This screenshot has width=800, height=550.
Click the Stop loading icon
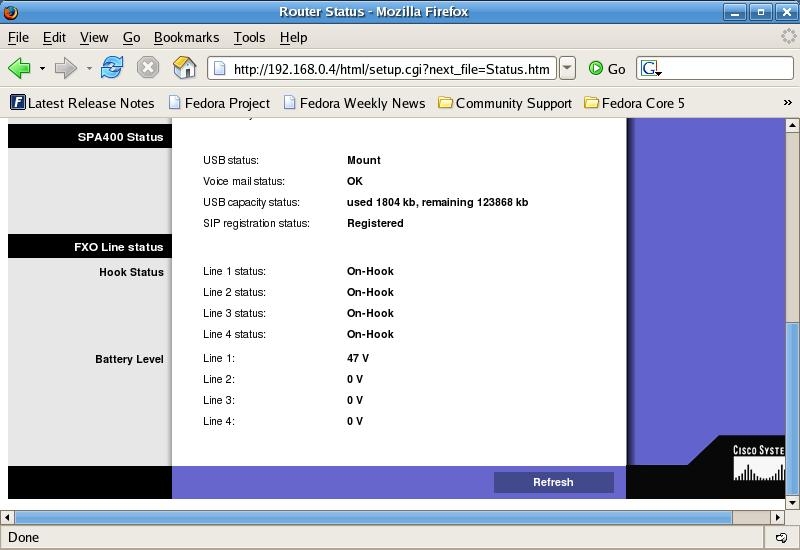(x=148, y=68)
